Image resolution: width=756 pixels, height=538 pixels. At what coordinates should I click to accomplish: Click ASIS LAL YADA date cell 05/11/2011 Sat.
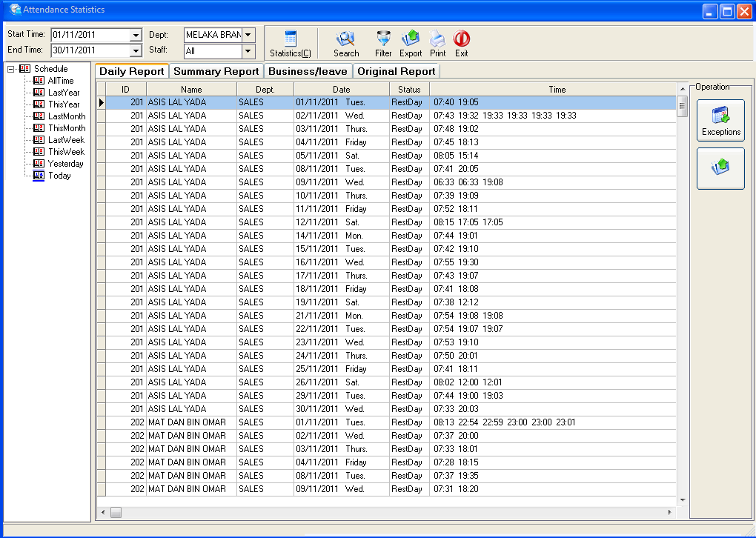342,156
